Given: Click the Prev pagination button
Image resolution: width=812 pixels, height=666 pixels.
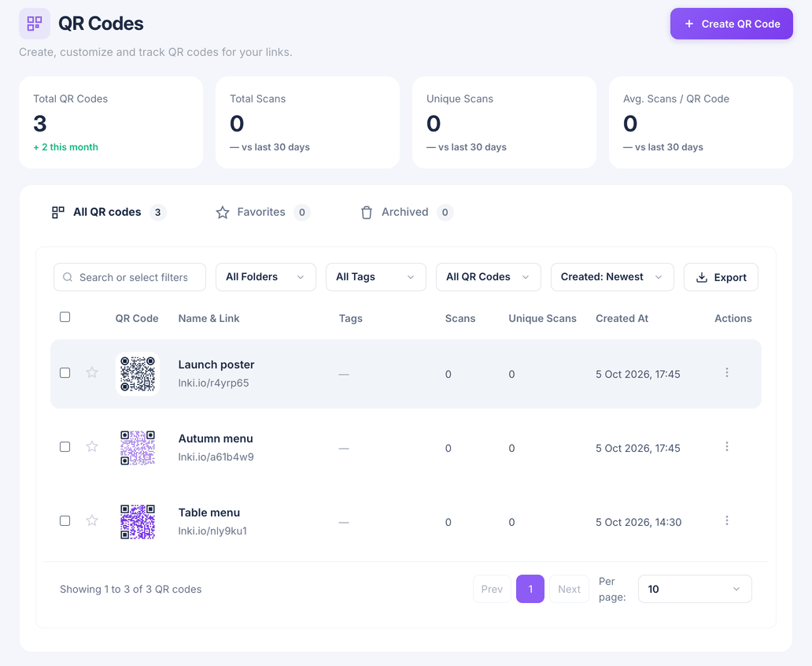Looking at the screenshot, I should [492, 589].
